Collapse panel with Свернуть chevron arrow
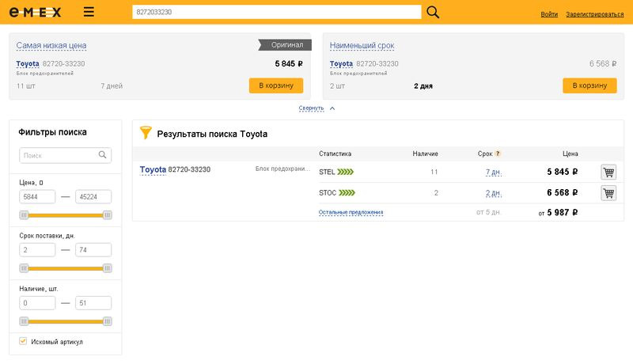 point(332,108)
